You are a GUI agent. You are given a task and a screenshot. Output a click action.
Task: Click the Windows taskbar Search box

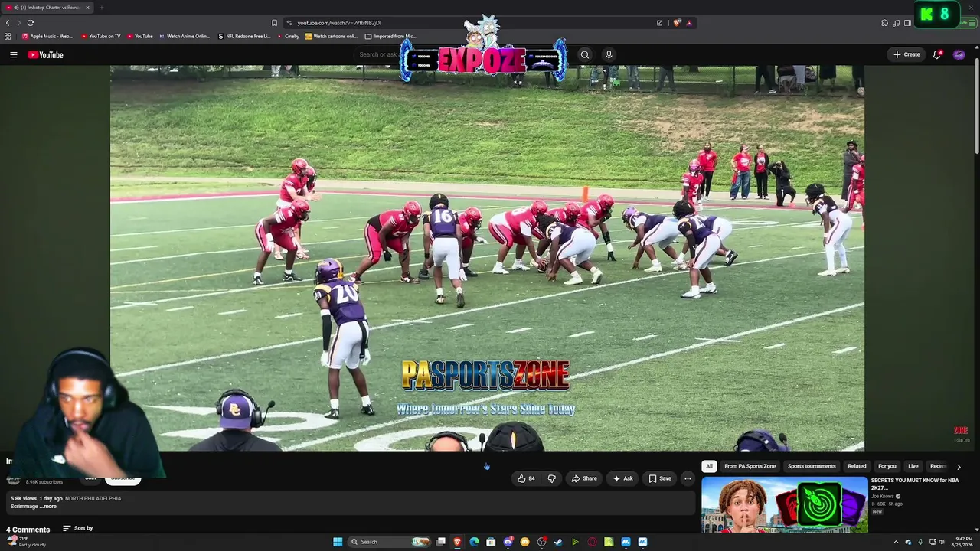(389, 542)
